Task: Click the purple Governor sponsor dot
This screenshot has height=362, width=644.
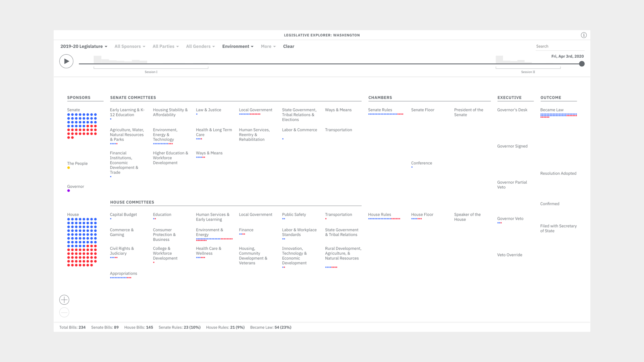Action: pos(68,191)
